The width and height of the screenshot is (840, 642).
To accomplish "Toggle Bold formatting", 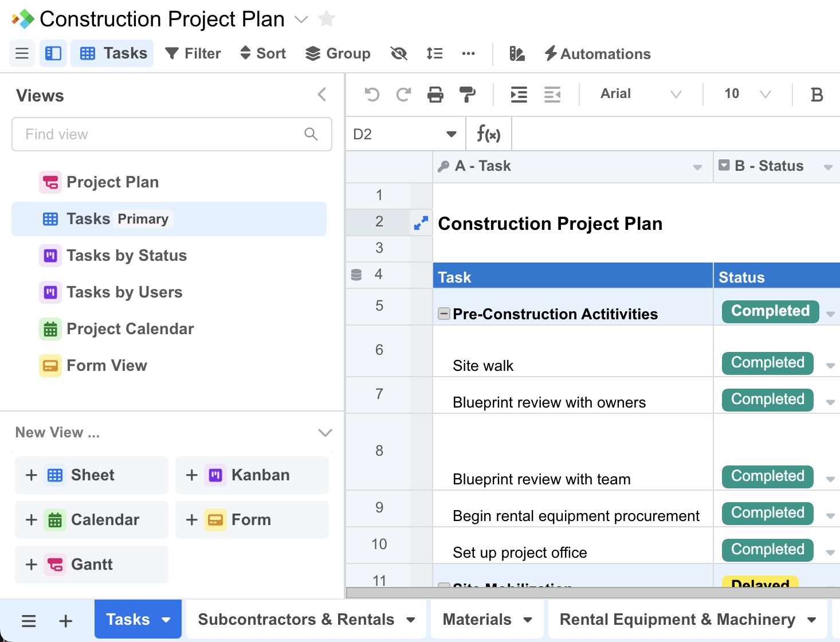I will point(817,95).
